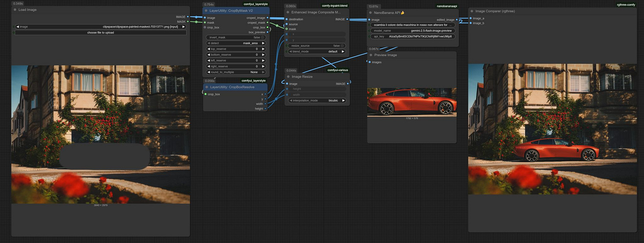Open the round_to_multiple combo
644x243 pixels.
pos(236,72)
